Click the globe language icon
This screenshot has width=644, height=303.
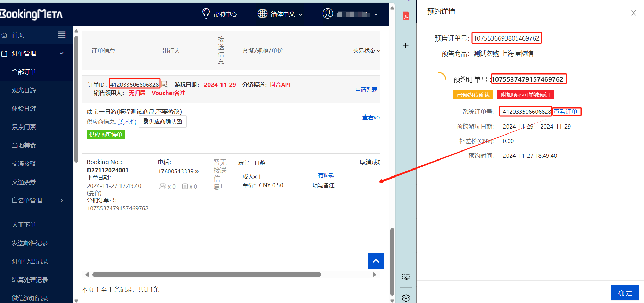coord(262,14)
